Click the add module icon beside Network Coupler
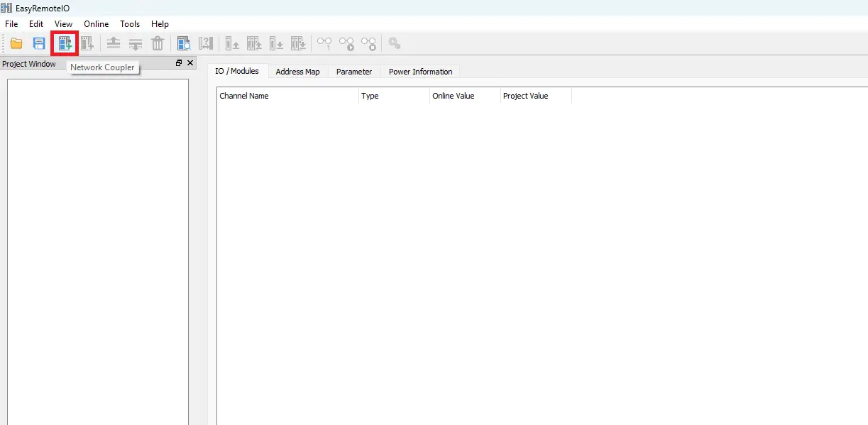The image size is (868, 425). (87, 43)
